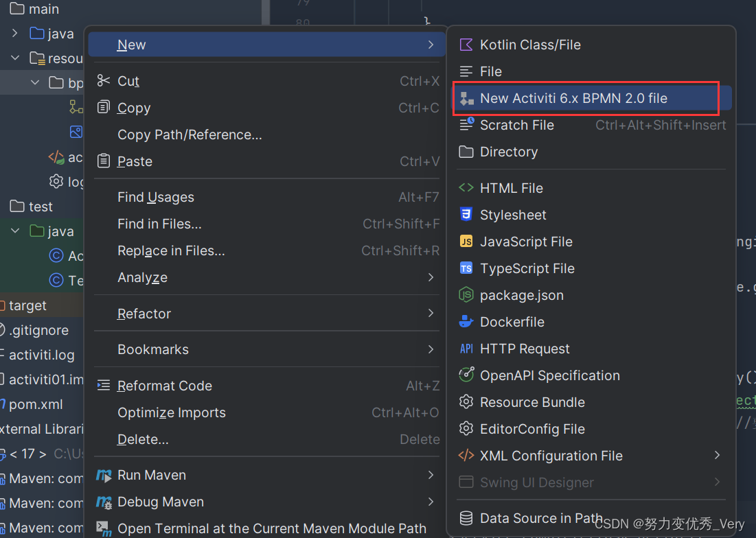Select the Dockerfile whale icon
Image resolution: width=756 pixels, height=538 pixels.
tap(466, 322)
